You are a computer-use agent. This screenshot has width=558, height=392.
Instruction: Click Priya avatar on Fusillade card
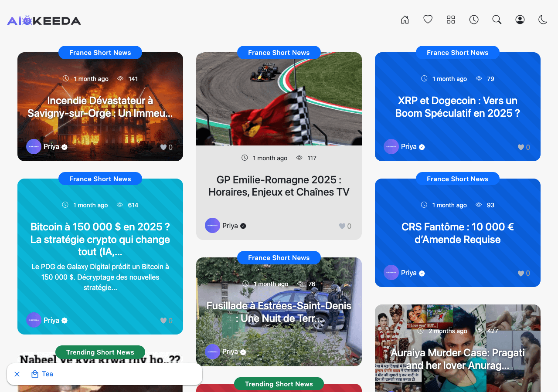click(x=212, y=352)
